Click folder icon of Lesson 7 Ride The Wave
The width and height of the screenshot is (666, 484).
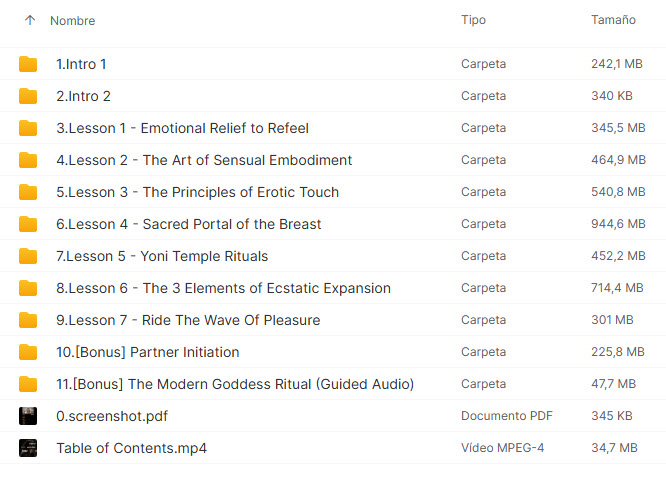point(28,320)
